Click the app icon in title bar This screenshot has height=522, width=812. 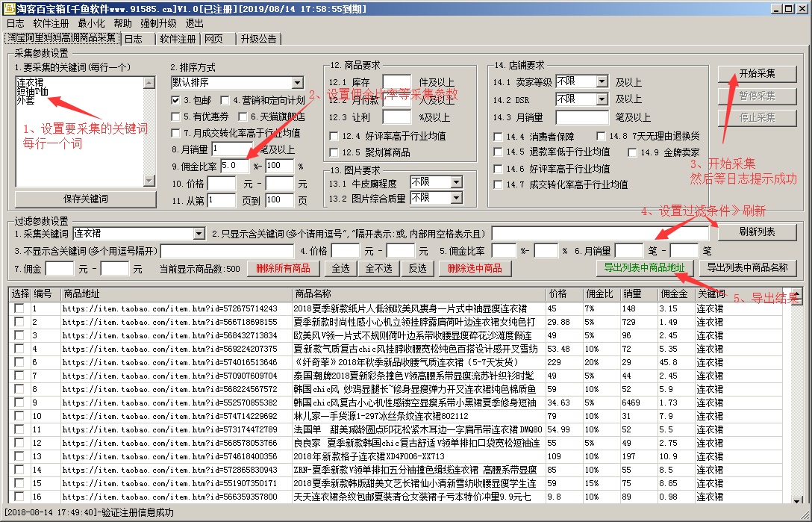(x=8, y=8)
